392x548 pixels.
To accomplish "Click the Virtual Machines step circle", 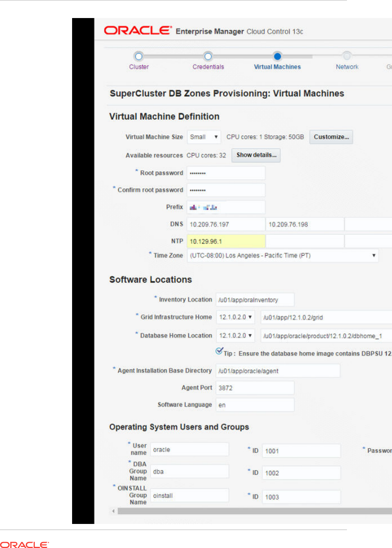I will (x=277, y=56).
